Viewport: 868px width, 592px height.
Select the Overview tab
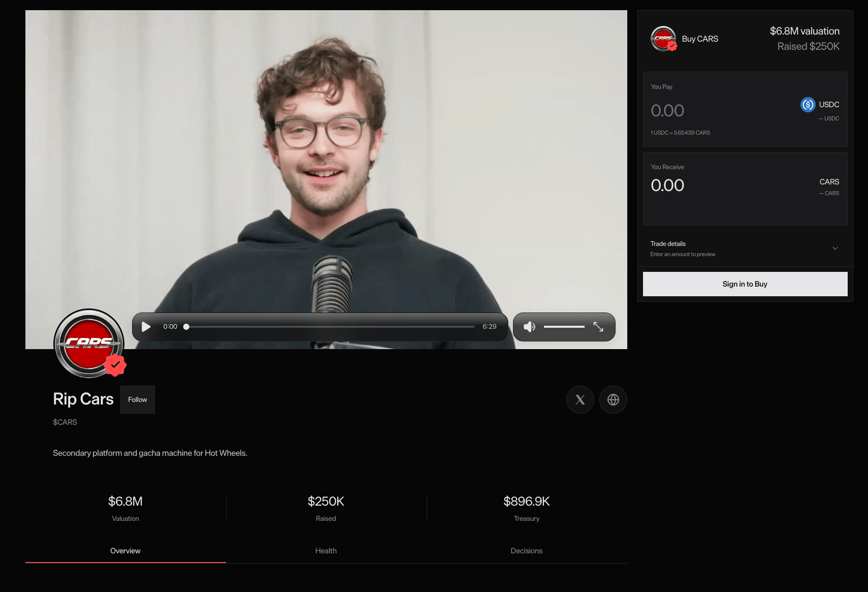pyautogui.click(x=125, y=551)
